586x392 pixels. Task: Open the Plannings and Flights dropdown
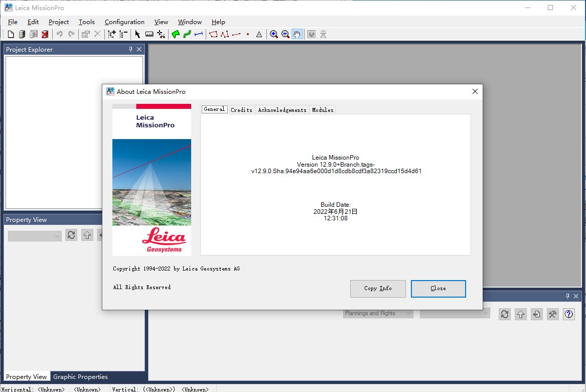[378, 313]
